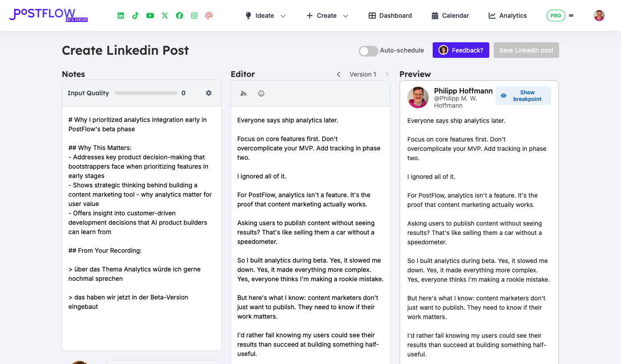Open the Threads (@) platform icon
The width and height of the screenshot is (621, 364).
point(209,15)
